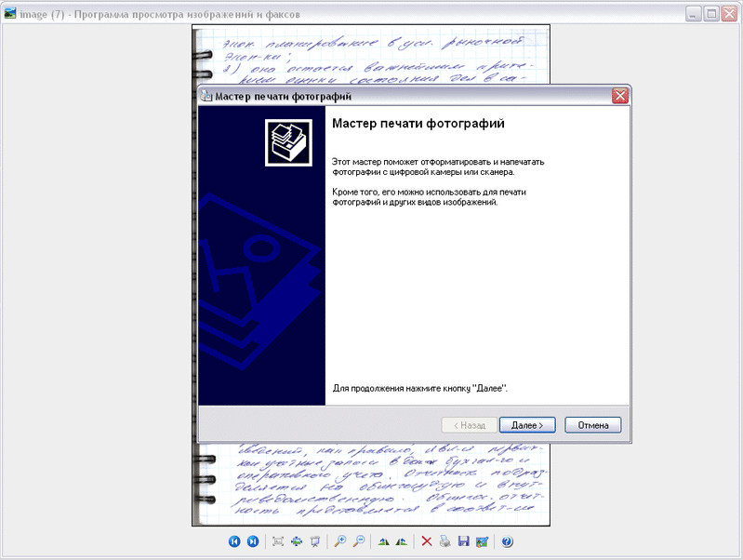This screenshot has width=743, height=560.
Task: Click the red delete X icon
Action: tap(427, 541)
